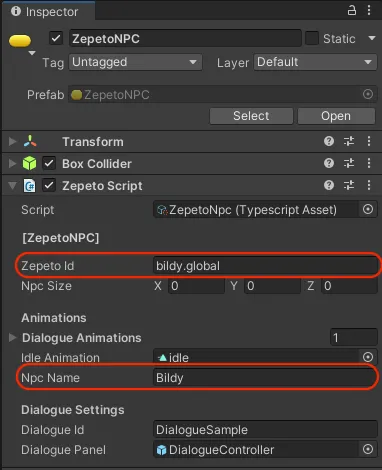Click the Zepeto Script file icon

[29, 186]
